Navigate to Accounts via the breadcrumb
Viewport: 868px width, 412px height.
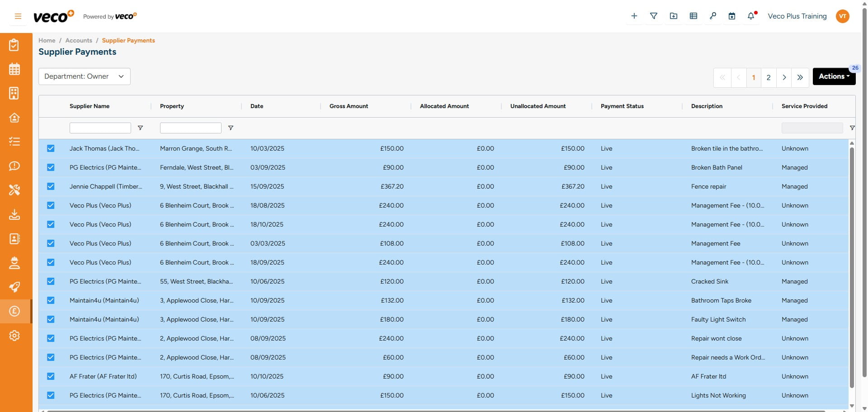[x=78, y=40]
